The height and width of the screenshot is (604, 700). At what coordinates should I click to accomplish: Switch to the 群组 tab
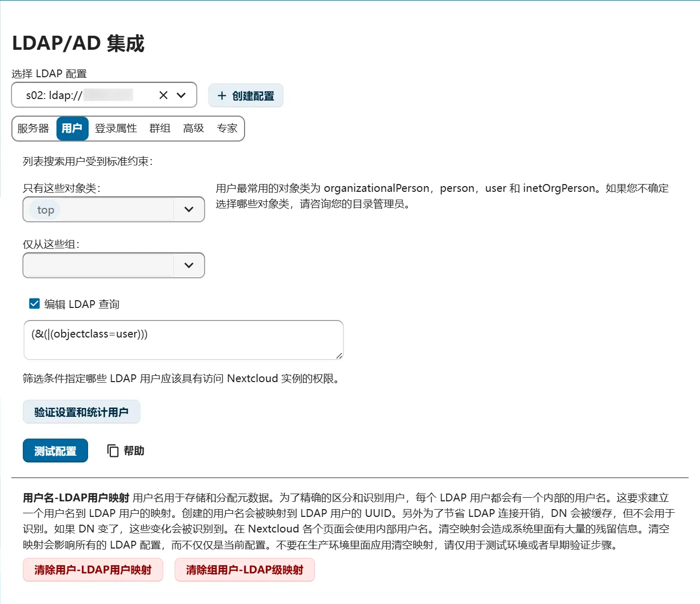click(x=160, y=129)
